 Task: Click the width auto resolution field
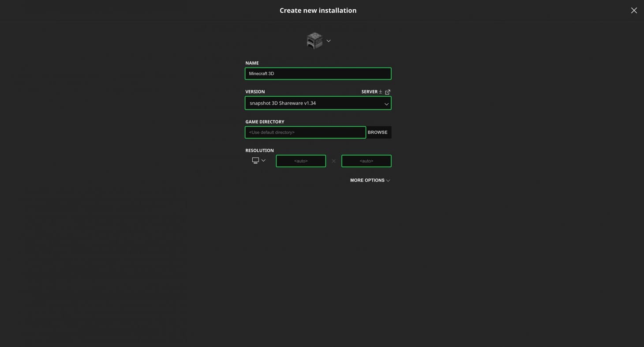(301, 161)
